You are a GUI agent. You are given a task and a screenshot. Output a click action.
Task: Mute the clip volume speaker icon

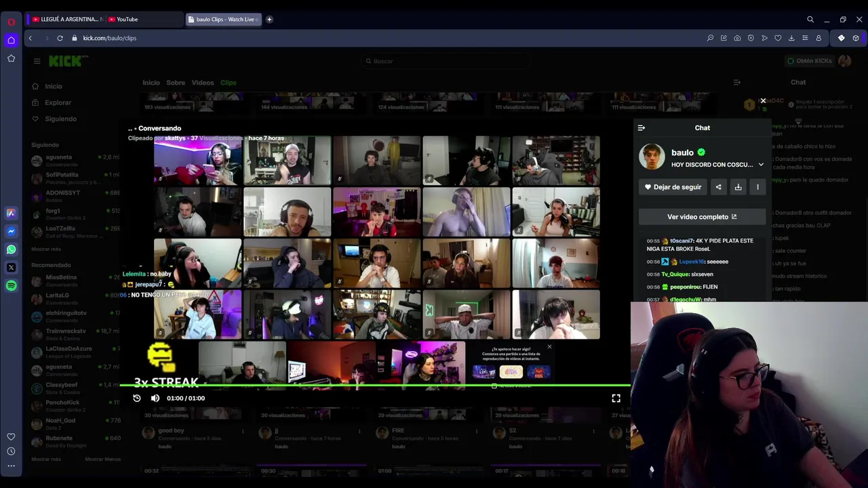coord(155,398)
